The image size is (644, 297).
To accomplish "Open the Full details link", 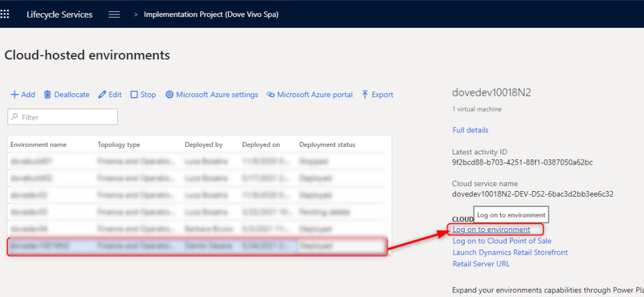I will pyautogui.click(x=470, y=130).
